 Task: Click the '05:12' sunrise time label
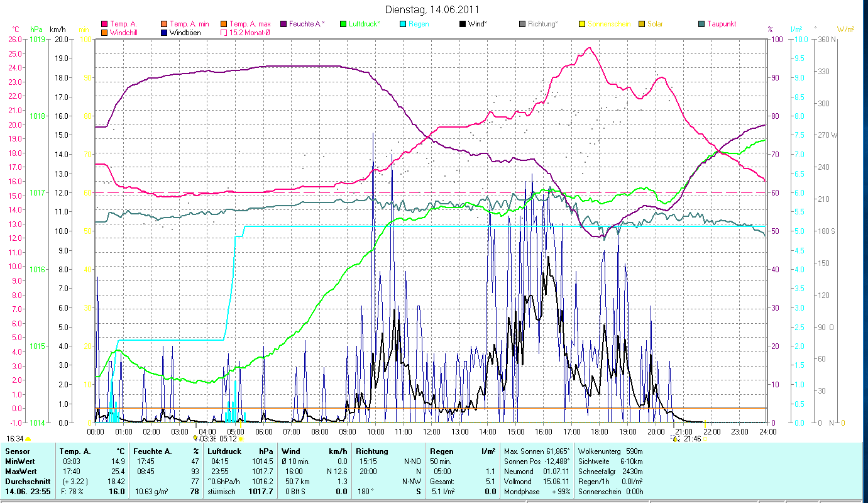228,439
